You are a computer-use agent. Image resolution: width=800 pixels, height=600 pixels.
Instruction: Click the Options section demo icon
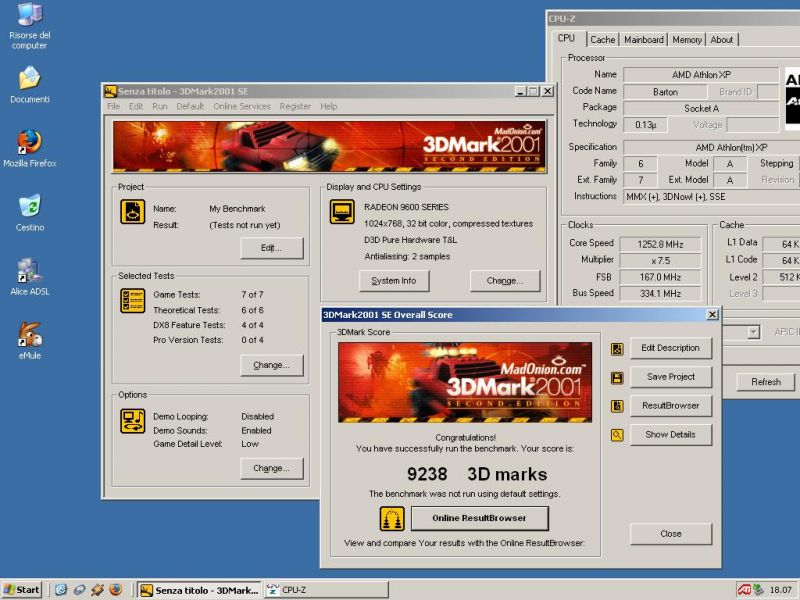[x=133, y=421]
